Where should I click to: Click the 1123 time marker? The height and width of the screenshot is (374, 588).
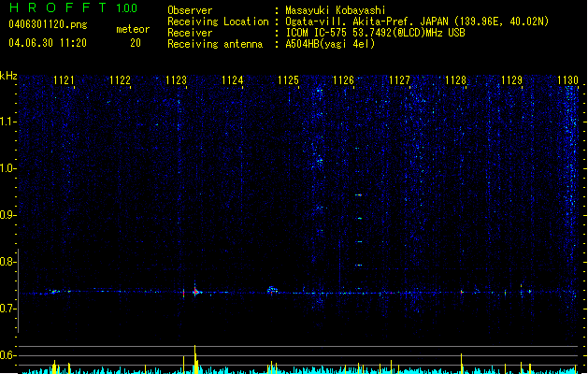(176, 80)
